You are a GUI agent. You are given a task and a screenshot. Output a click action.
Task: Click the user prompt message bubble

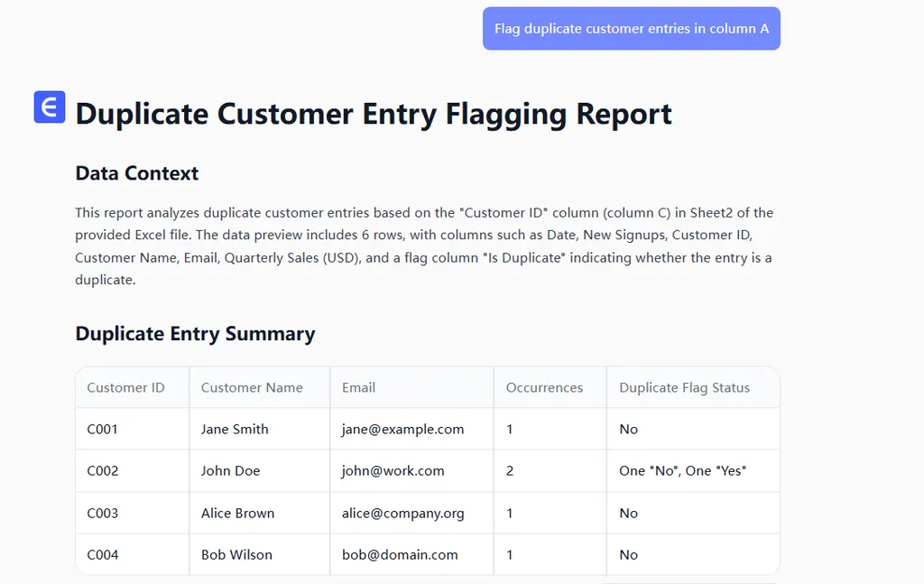[631, 29]
